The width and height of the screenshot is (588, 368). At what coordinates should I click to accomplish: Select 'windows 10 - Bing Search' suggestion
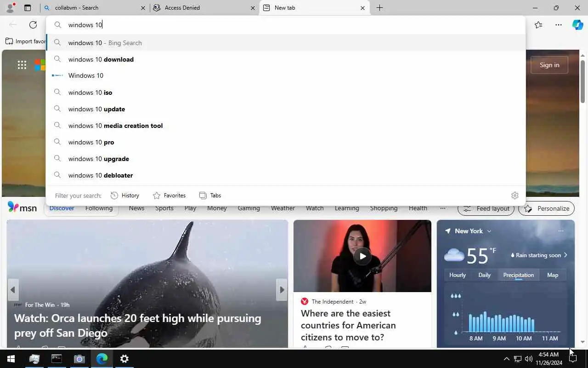286,43
